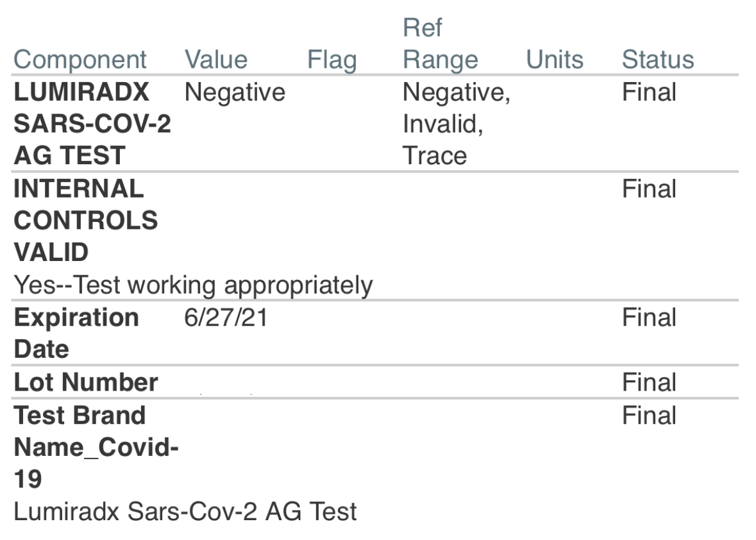Select the 6/27/21 expiration value
This screenshot has height=540, width=756.
(225, 318)
